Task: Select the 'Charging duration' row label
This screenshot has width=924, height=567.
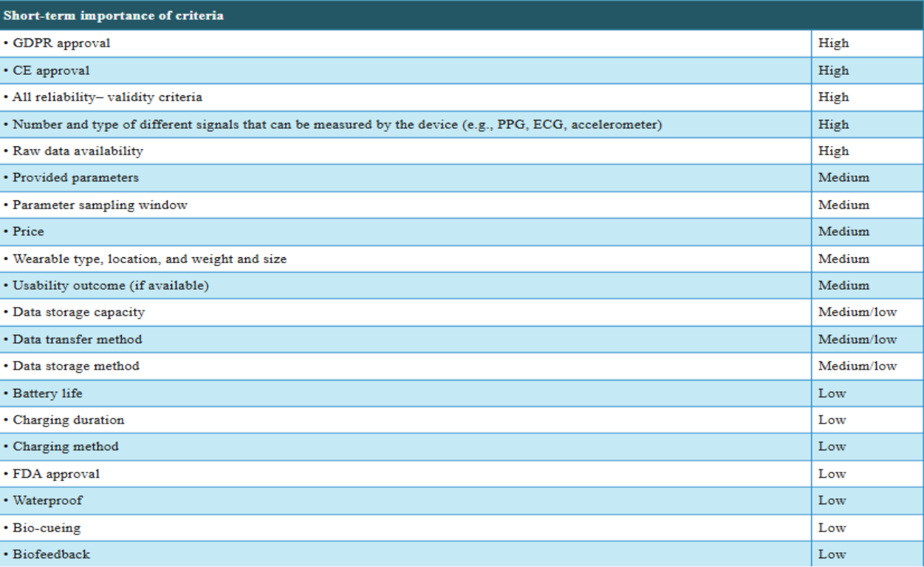Action: point(68,420)
